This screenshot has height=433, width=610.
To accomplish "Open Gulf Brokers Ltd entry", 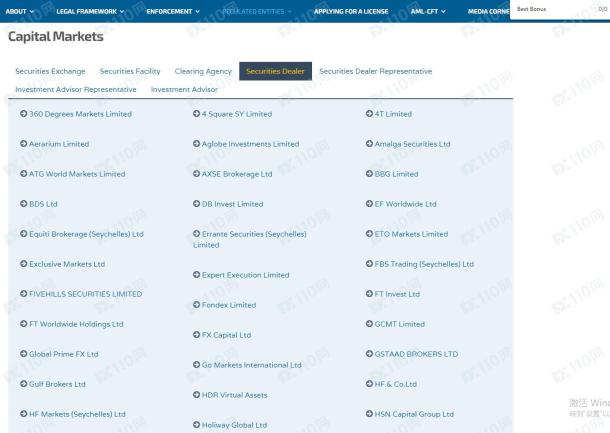I will click(x=57, y=384).
